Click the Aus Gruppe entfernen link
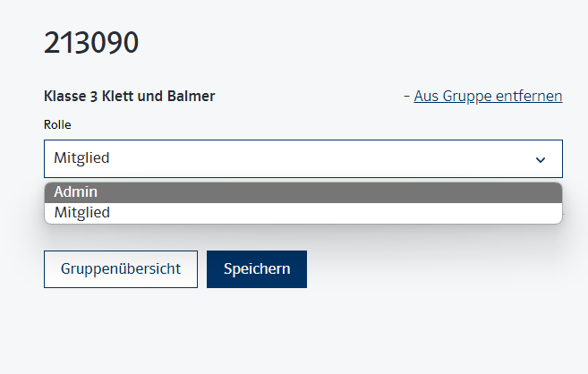Viewport: 588px width, 374px height. pyautogui.click(x=488, y=96)
